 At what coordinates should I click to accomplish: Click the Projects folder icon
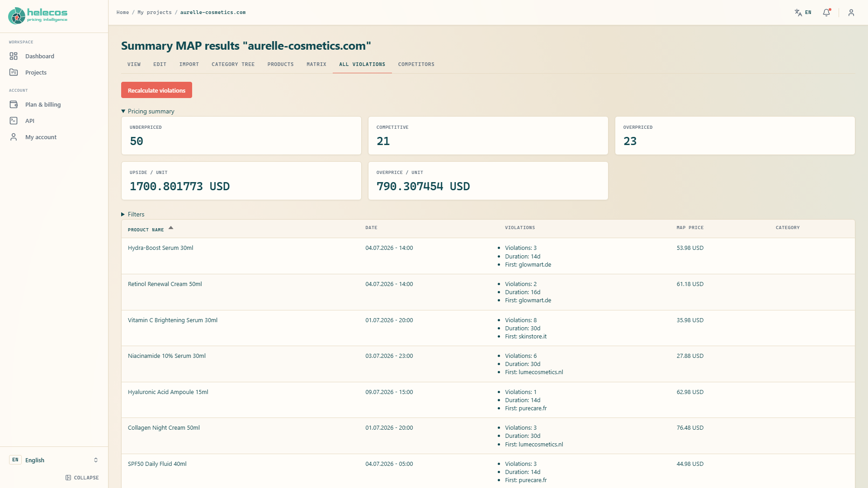tap(14, 72)
